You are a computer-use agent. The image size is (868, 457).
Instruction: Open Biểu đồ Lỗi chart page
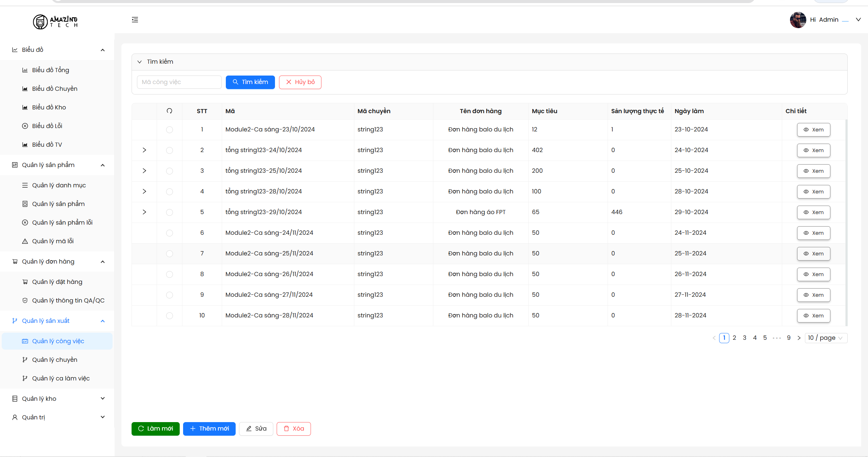click(47, 126)
